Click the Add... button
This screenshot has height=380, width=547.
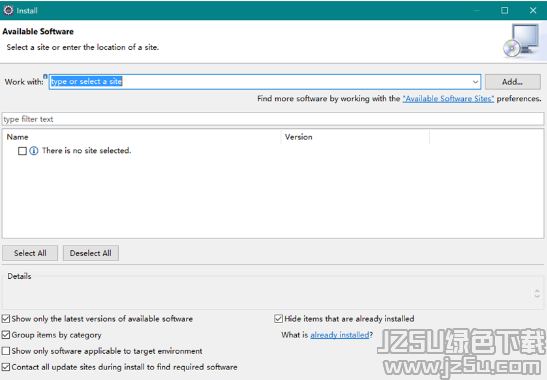pyautogui.click(x=512, y=82)
